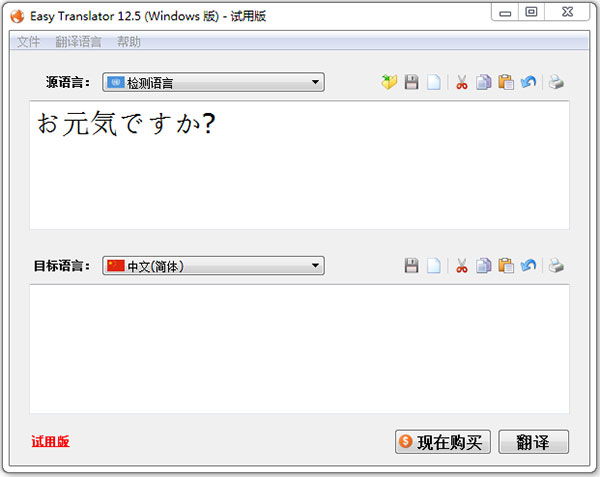Screen dimensions: 600x477
Task: Click the undo icon in target language toolbar
Action: point(528,265)
